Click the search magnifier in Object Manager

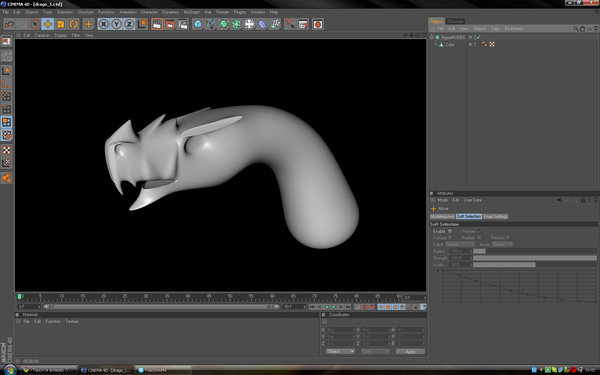coord(576,29)
